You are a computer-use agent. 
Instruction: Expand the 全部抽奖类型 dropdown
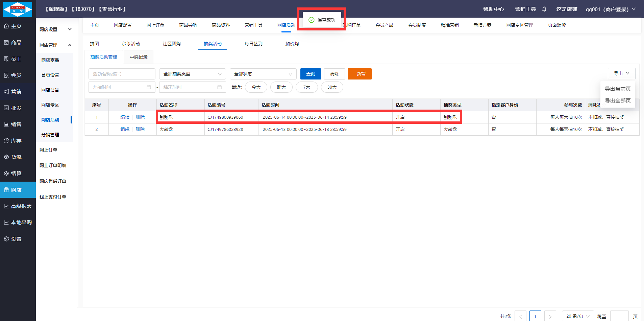tap(192, 74)
